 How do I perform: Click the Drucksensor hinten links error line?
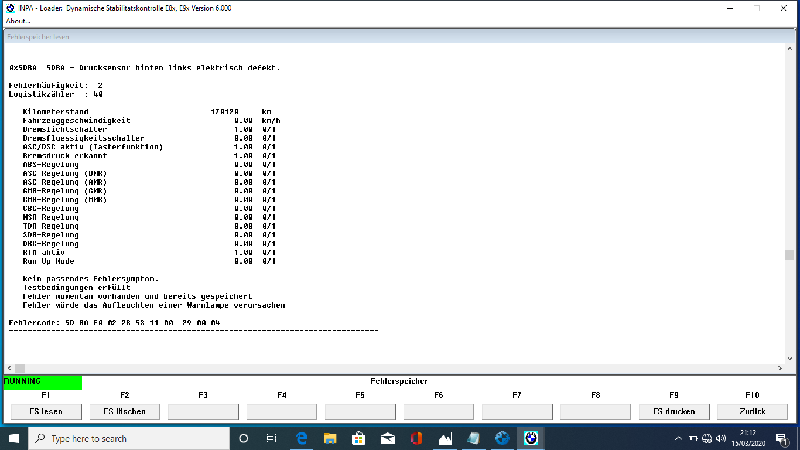tap(145, 67)
